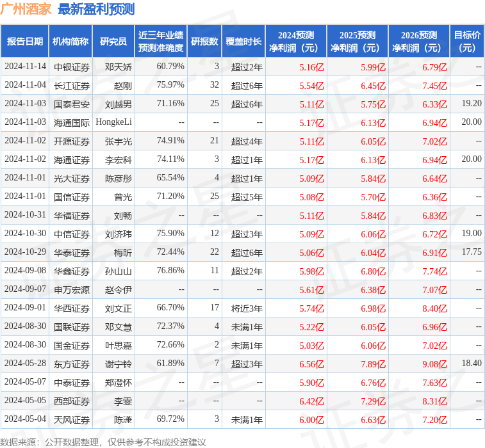Viewport: 485px width, 448px height.
Task: Click institution 海通证券
Action: point(72,160)
